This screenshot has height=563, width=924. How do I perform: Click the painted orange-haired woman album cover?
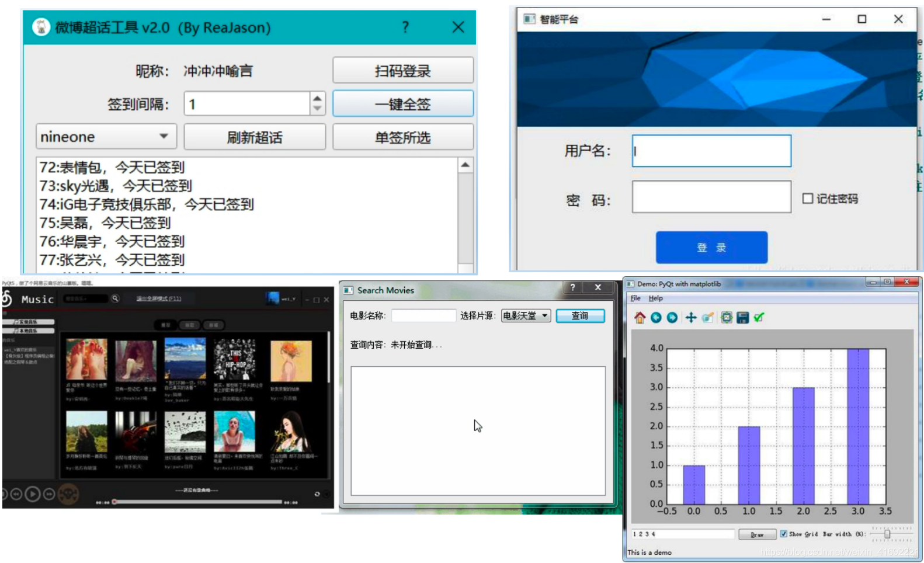coord(291,361)
